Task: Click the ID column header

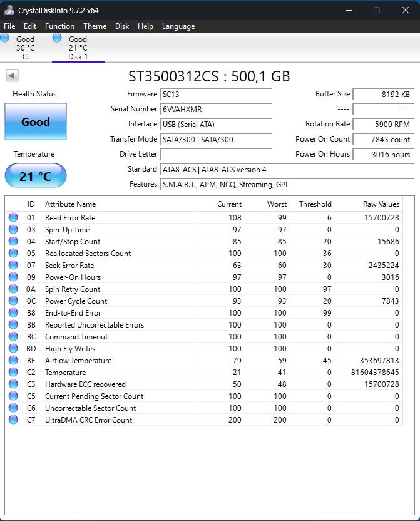Action: 31,204
